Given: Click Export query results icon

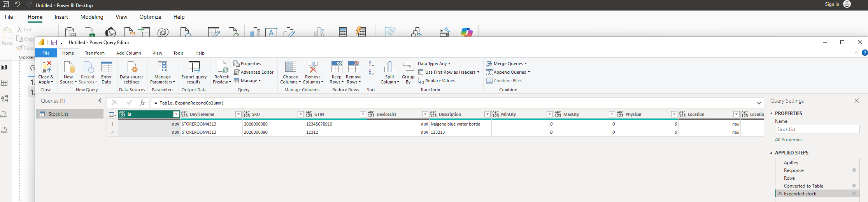Looking at the screenshot, I should coord(194,67).
